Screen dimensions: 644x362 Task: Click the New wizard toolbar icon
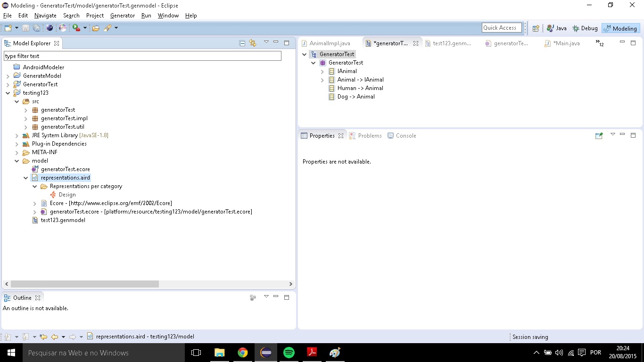(8, 28)
